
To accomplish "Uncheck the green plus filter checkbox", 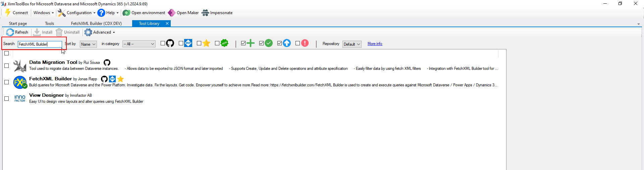I will pos(243,43).
